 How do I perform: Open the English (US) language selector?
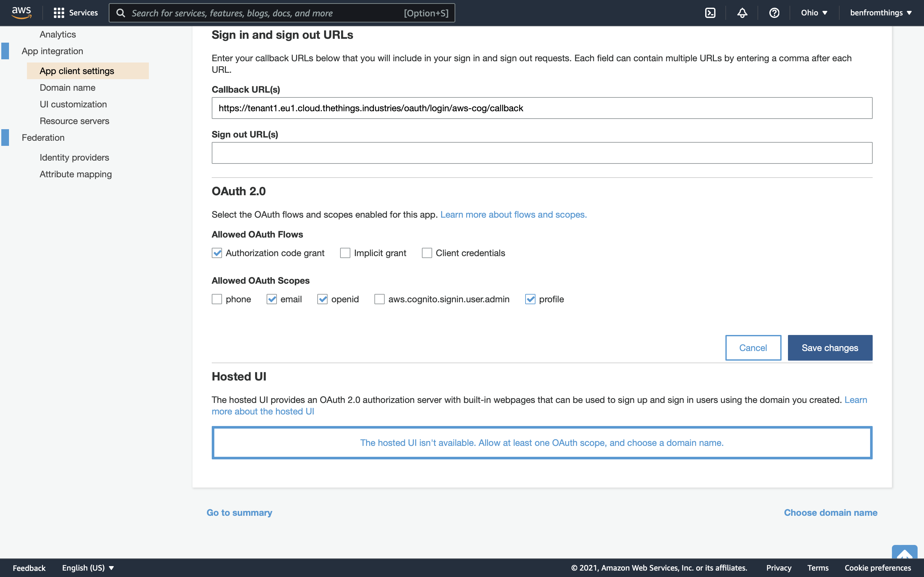coord(88,568)
